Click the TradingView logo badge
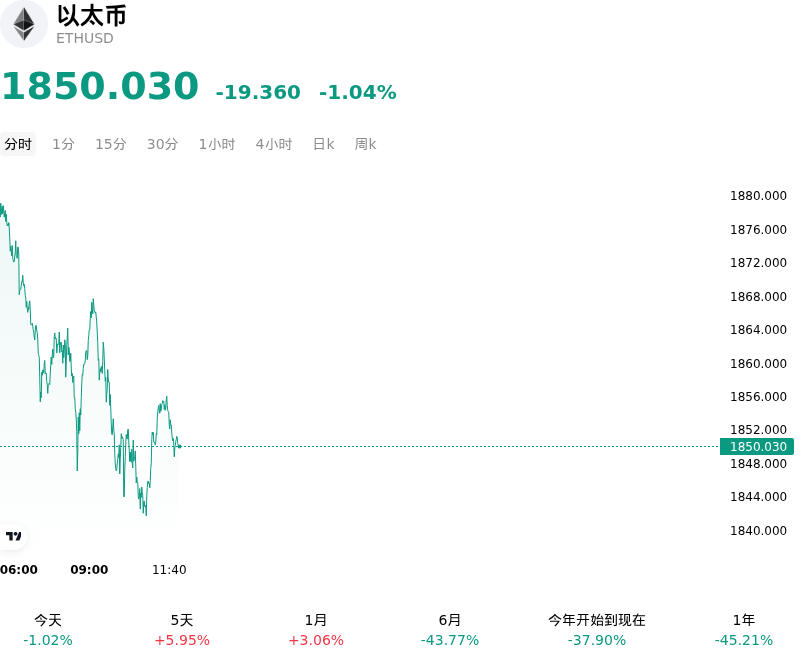 coord(13,536)
